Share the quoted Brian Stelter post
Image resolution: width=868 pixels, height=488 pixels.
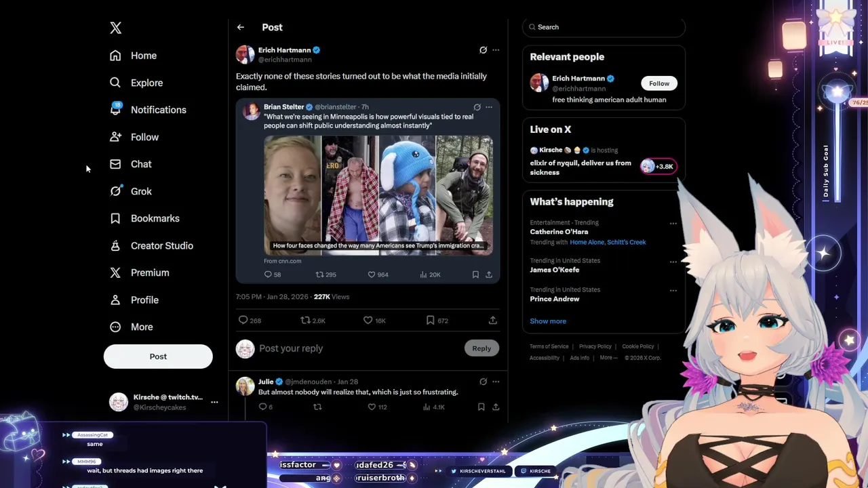click(489, 274)
